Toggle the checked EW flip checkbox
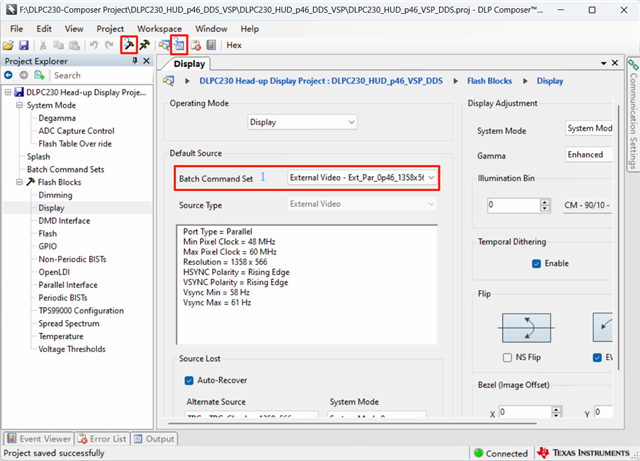This screenshot has height=461, width=640. (x=597, y=358)
